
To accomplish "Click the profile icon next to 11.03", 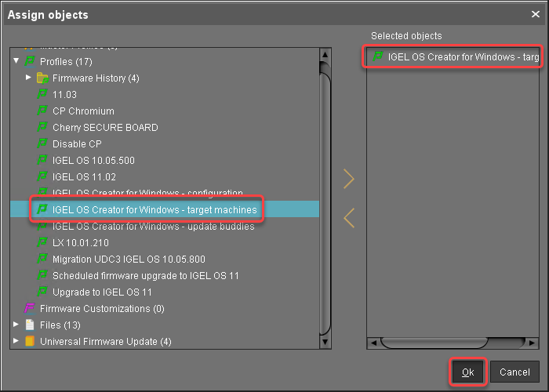I will (43, 95).
